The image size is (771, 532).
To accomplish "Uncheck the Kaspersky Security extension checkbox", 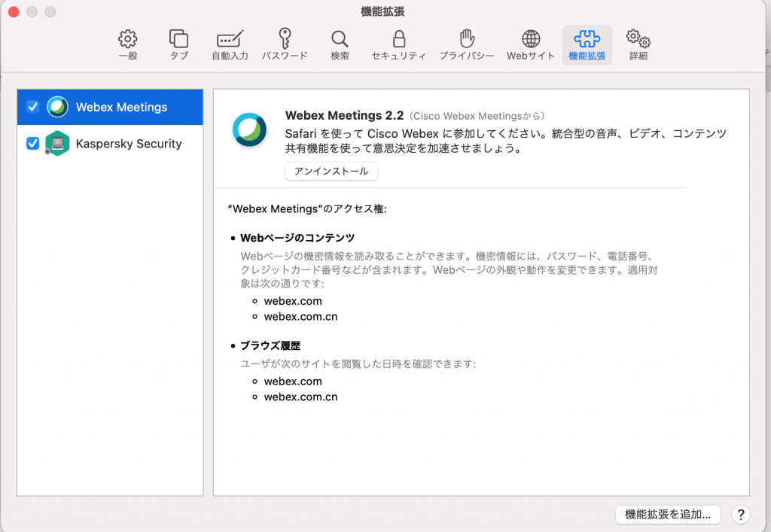I will point(33,143).
